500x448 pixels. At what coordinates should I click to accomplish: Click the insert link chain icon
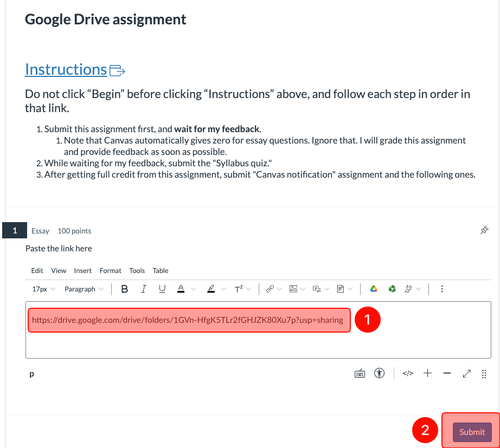coord(270,289)
